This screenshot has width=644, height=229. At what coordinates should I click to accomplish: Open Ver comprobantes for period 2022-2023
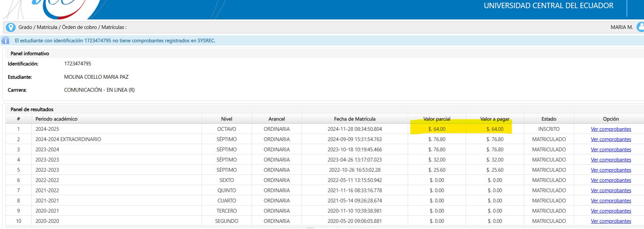click(611, 170)
